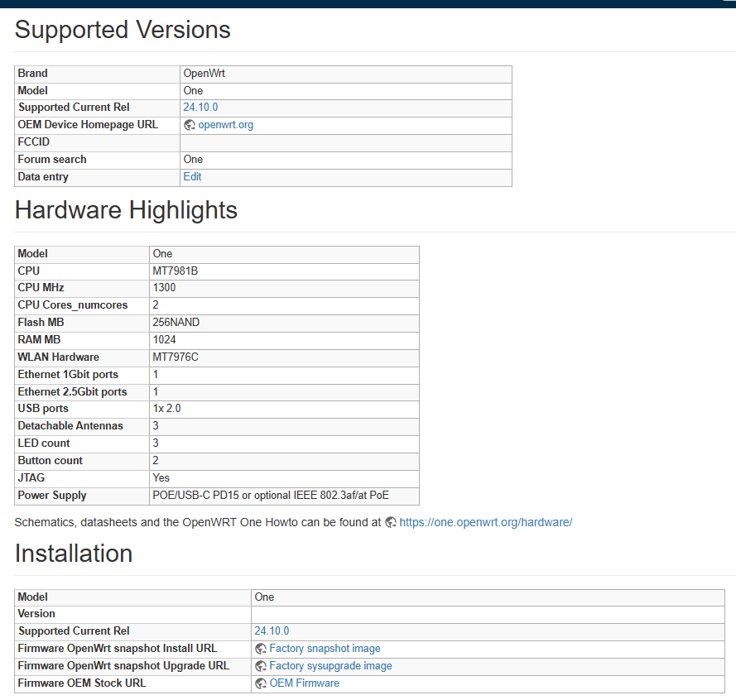Select the OpenWrt brand value cell
The width and height of the screenshot is (736, 700).
click(346, 74)
